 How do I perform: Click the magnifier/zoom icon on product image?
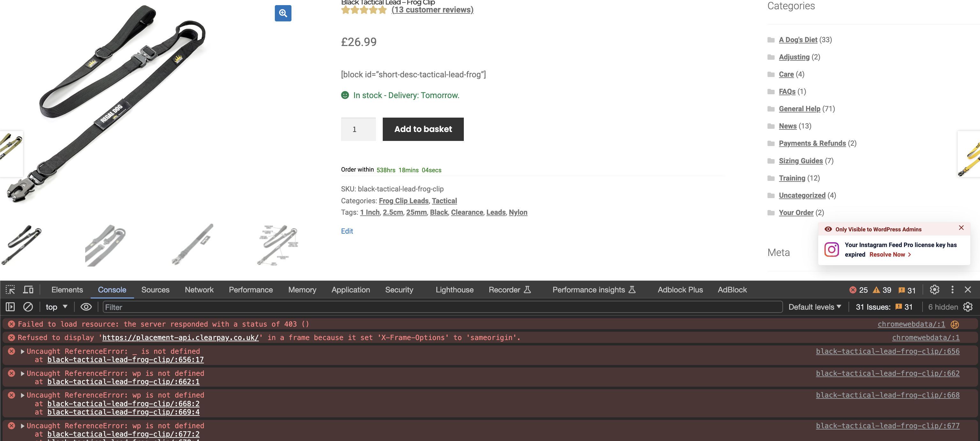click(283, 12)
